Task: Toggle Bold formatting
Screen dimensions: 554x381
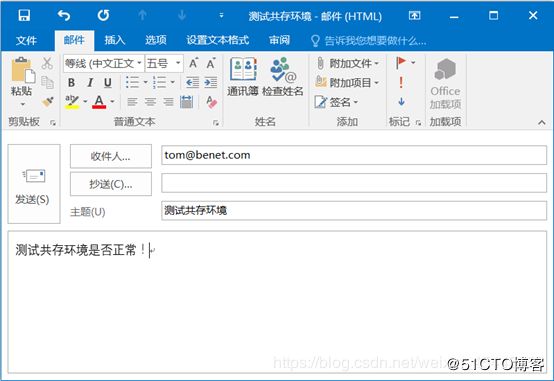Action: [x=71, y=83]
